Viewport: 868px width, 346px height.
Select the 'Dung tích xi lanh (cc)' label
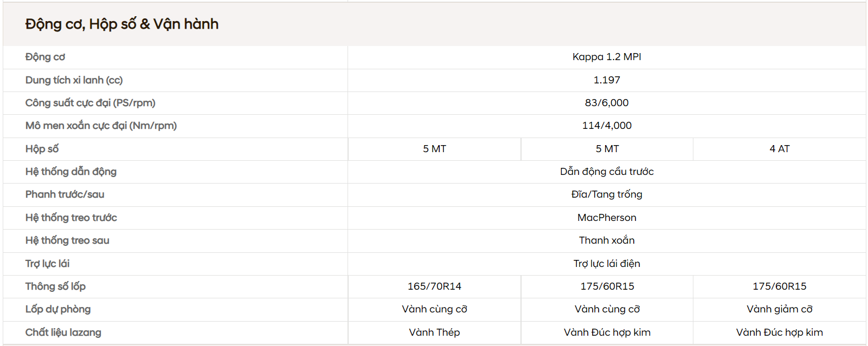[74, 80]
